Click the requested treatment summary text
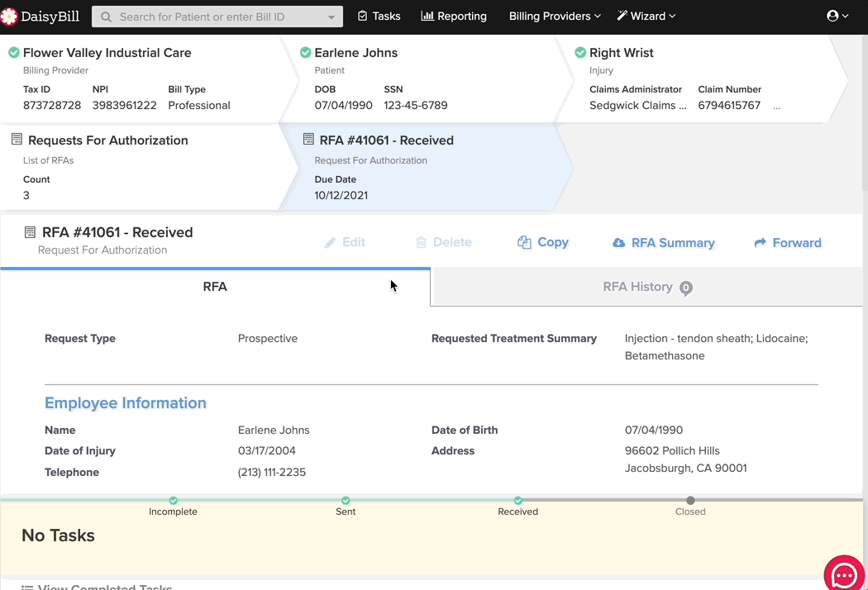 tap(717, 347)
